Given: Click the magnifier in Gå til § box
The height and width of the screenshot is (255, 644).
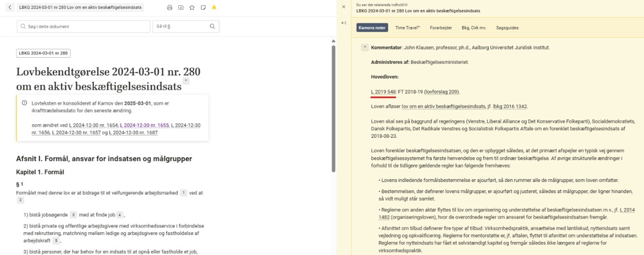Looking at the screenshot, I should click(x=212, y=27).
